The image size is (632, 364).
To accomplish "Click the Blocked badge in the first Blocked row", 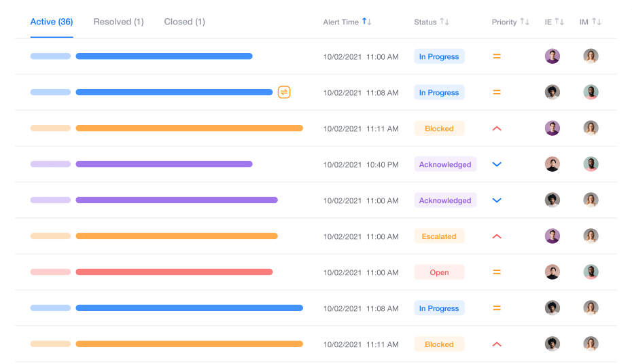I will point(439,128).
